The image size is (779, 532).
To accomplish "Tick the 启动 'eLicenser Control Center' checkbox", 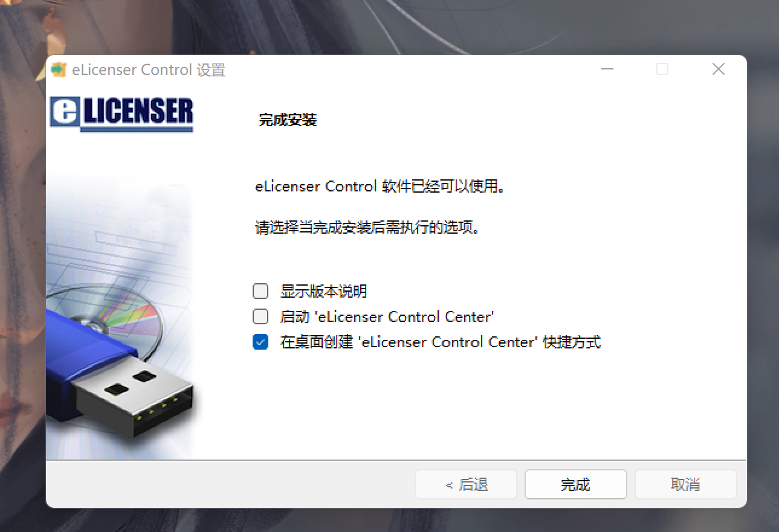I will coord(260,316).
